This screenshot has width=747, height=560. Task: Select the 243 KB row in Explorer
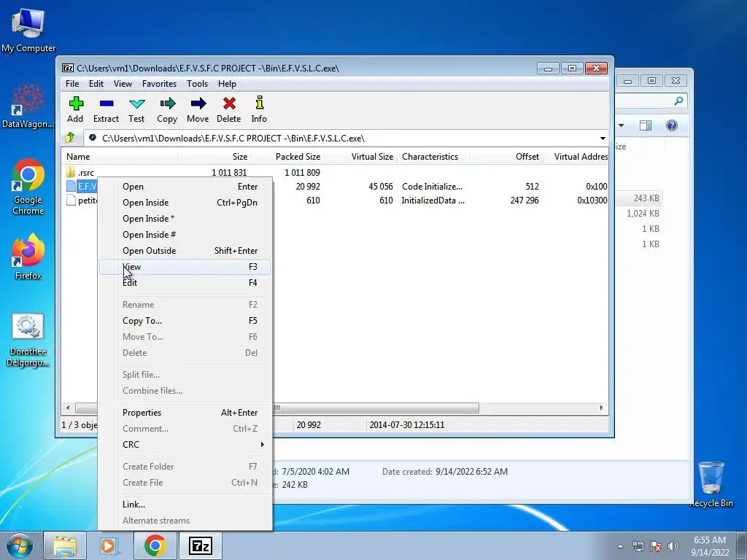point(638,198)
